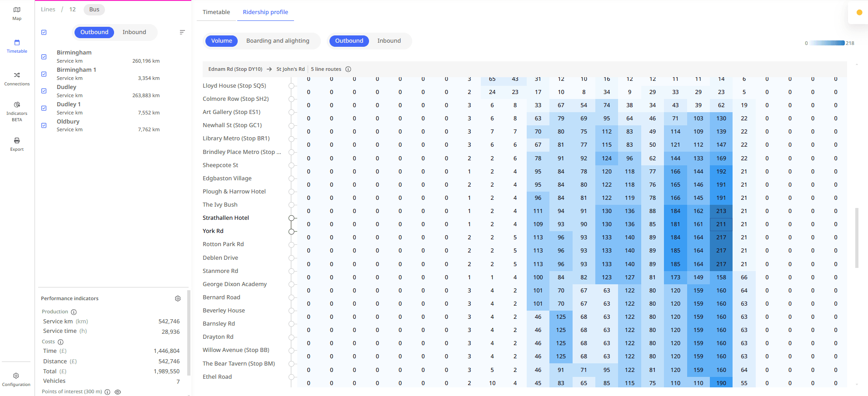
Task: Click the volume color scale legend
Action: (827, 43)
